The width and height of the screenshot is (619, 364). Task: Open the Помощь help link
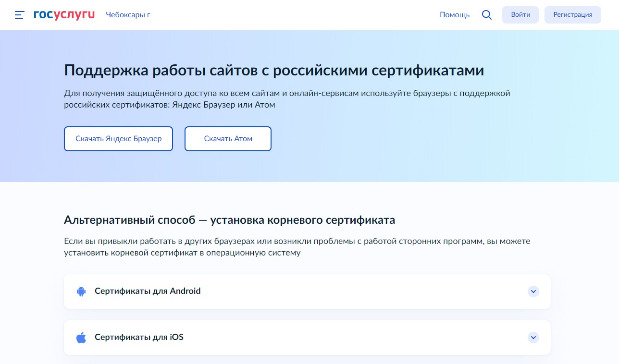pos(455,15)
